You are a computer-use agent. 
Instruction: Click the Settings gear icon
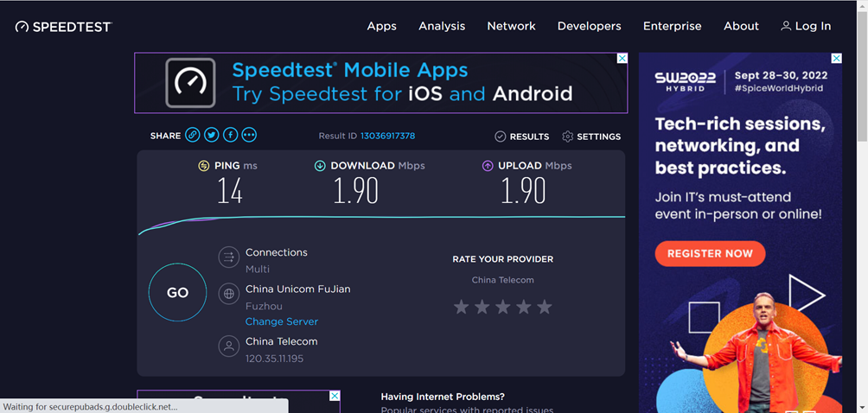tap(567, 137)
